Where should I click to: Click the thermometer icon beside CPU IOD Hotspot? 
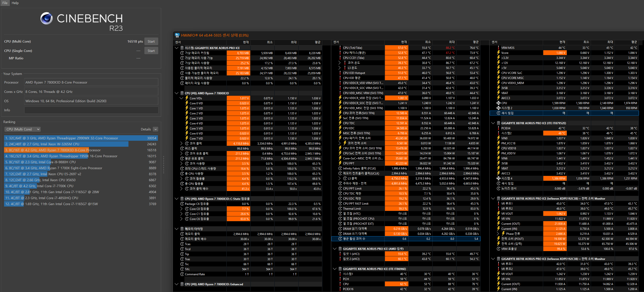click(x=340, y=73)
